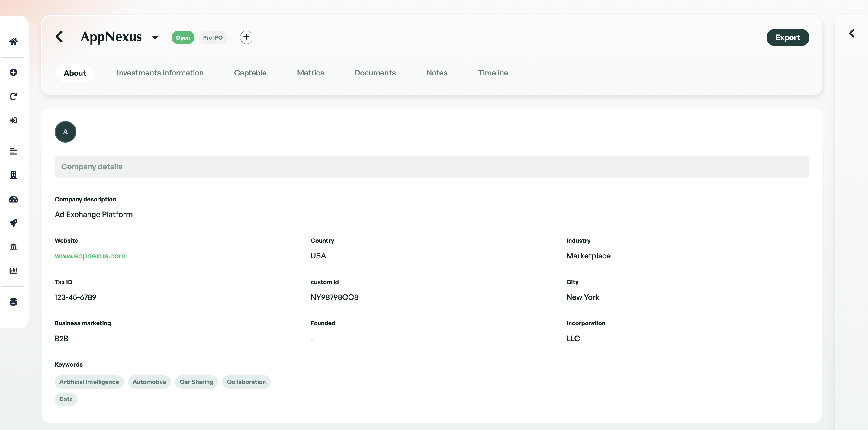868x430 pixels.
Task: Open the Timeline tab
Action: [x=493, y=73]
